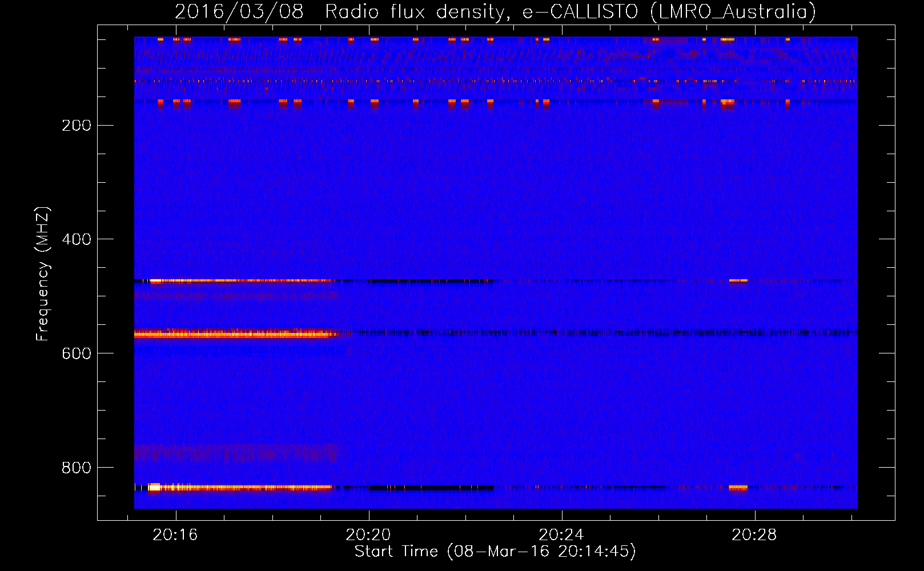The height and width of the screenshot is (571, 924).
Task: Click the 20:28 time tick label
Action: (x=754, y=534)
